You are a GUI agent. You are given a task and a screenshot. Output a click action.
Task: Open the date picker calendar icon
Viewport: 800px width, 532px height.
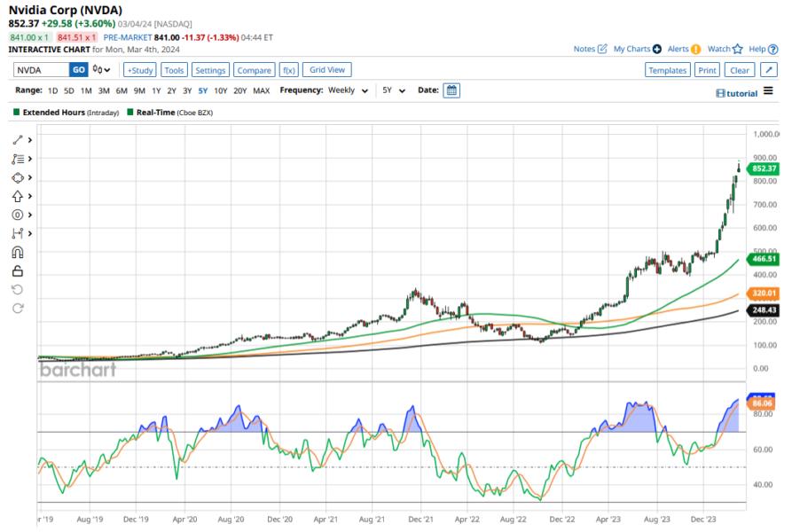point(452,90)
